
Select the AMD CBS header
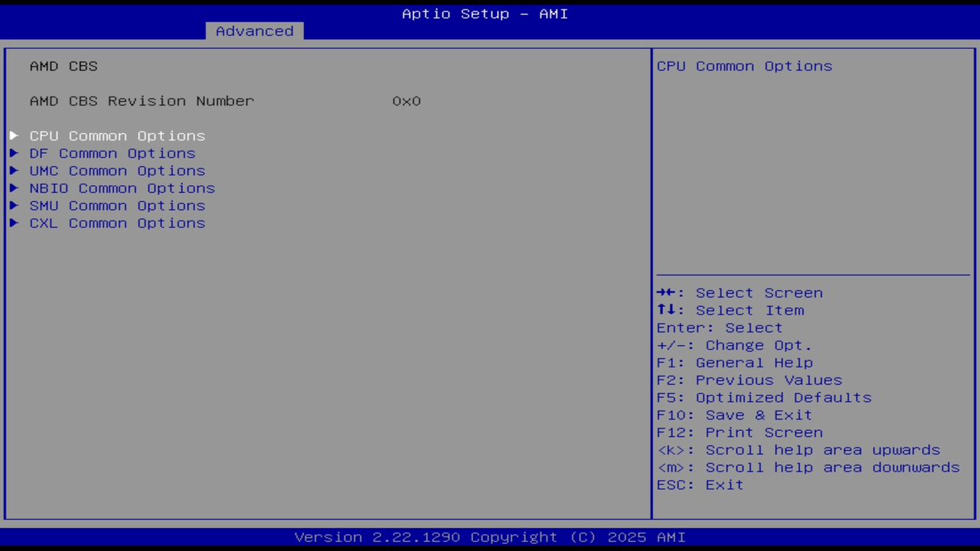click(x=64, y=66)
